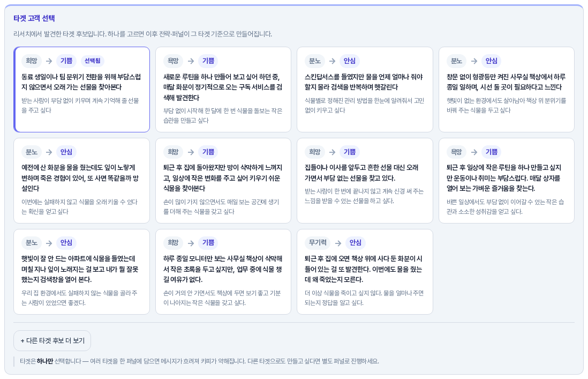Choose the 매달 화분이 정기적으로 오는 구독 서비스 card
The image size is (588, 379).
click(x=223, y=90)
